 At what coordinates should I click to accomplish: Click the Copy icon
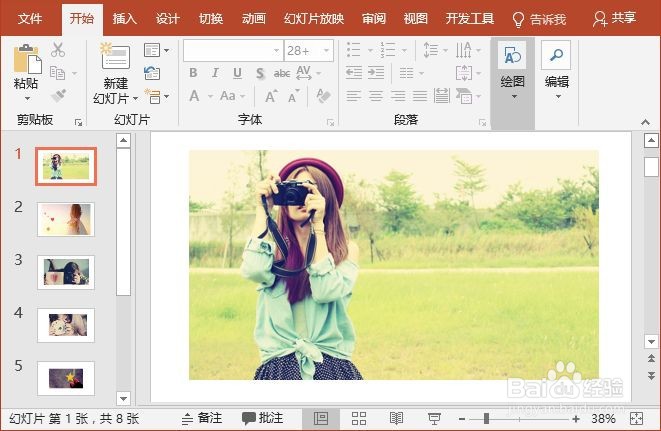pos(57,73)
